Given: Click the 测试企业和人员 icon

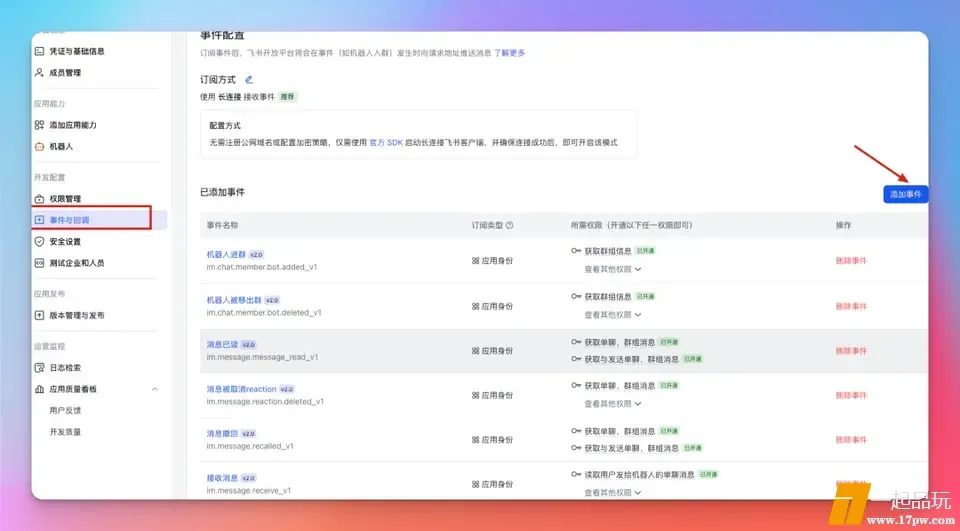Looking at the screenshot, I should pos(39,263).
